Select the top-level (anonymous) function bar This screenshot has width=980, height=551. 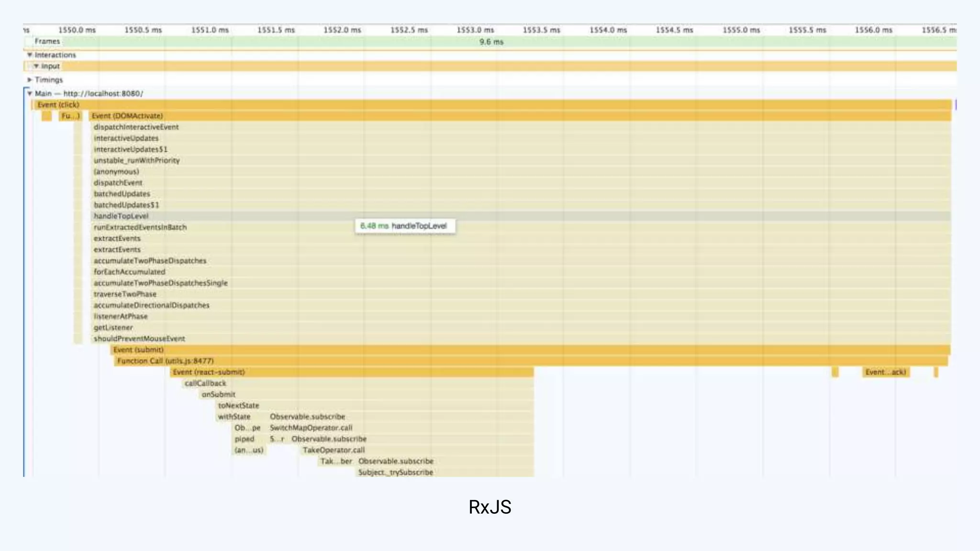[x=521, y=172]
